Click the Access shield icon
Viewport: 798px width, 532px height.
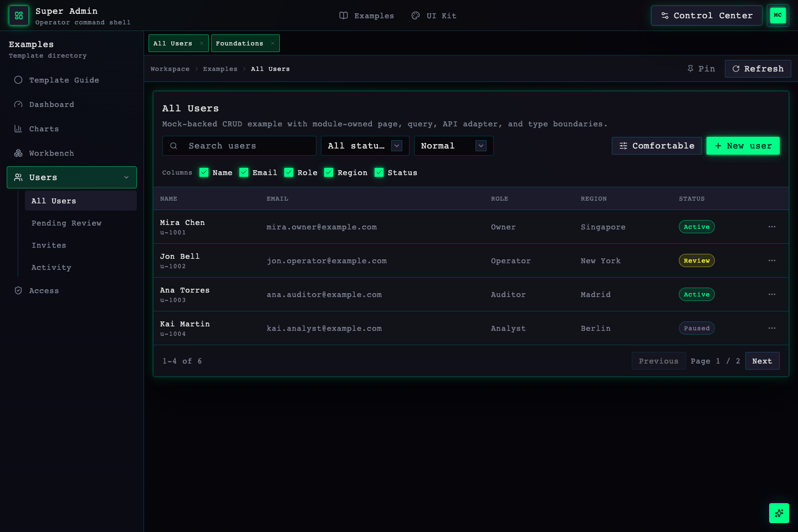pos(18,290)
